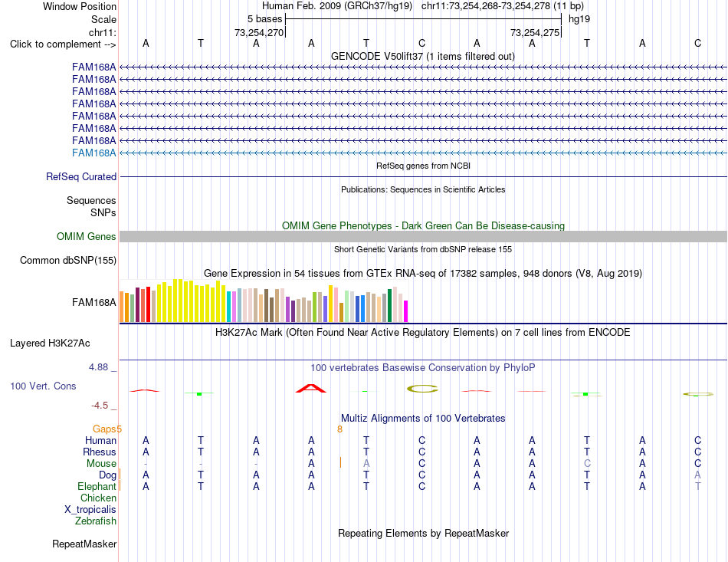
Task: Select the Human species label
Action: tap(100, 440)
